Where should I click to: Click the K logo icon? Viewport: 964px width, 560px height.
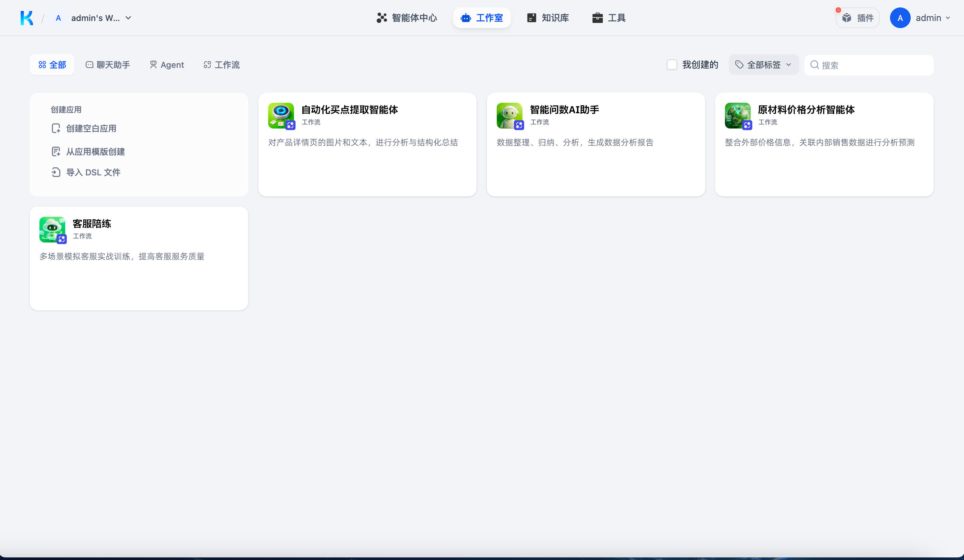pyautogui.click(x=26, y=18)
